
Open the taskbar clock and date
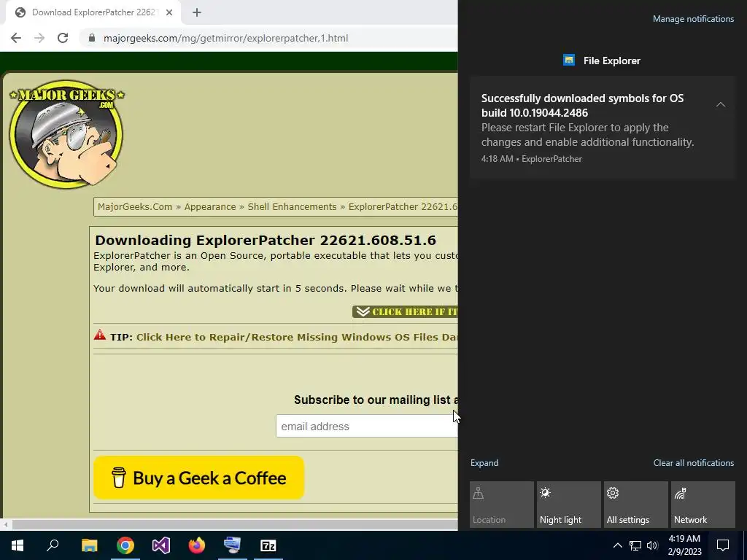point(684,545)
